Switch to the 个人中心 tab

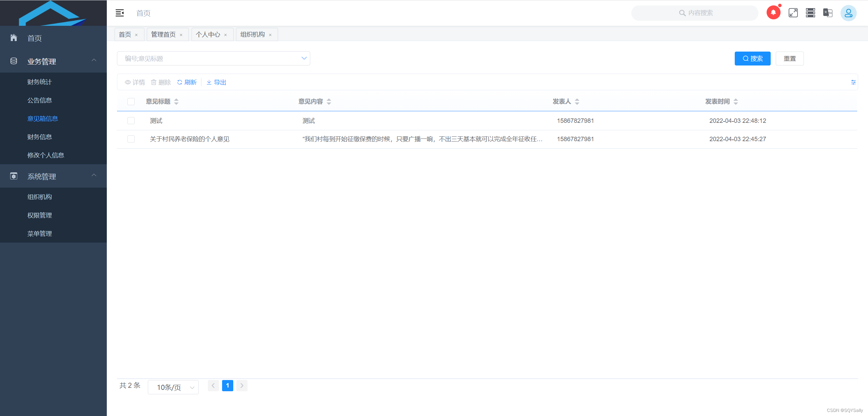208,34
